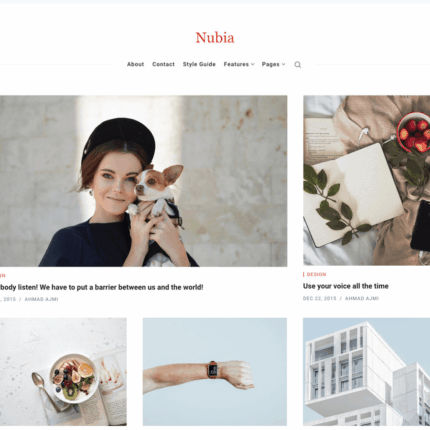Open the About page
430x430 pixels.
pos(135,64)
